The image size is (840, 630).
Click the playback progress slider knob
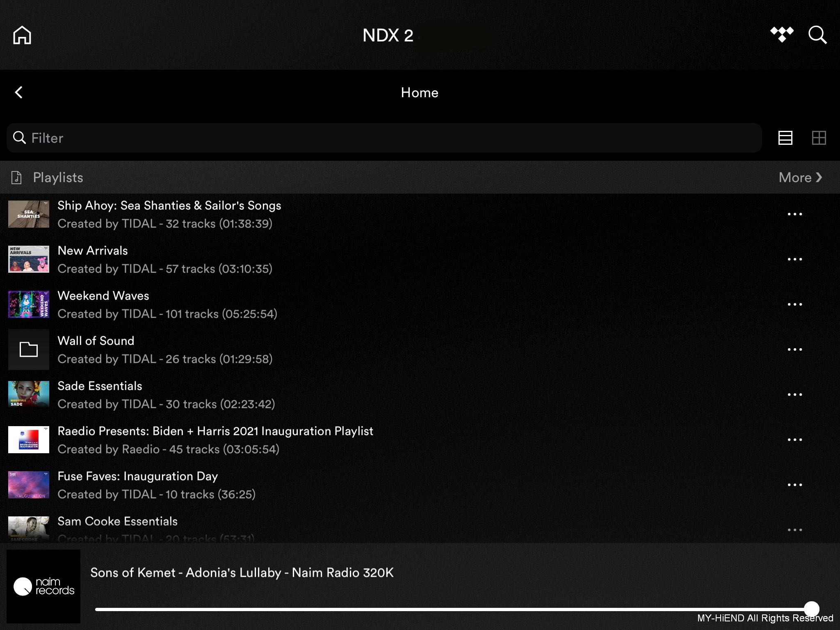click(811, 609)
